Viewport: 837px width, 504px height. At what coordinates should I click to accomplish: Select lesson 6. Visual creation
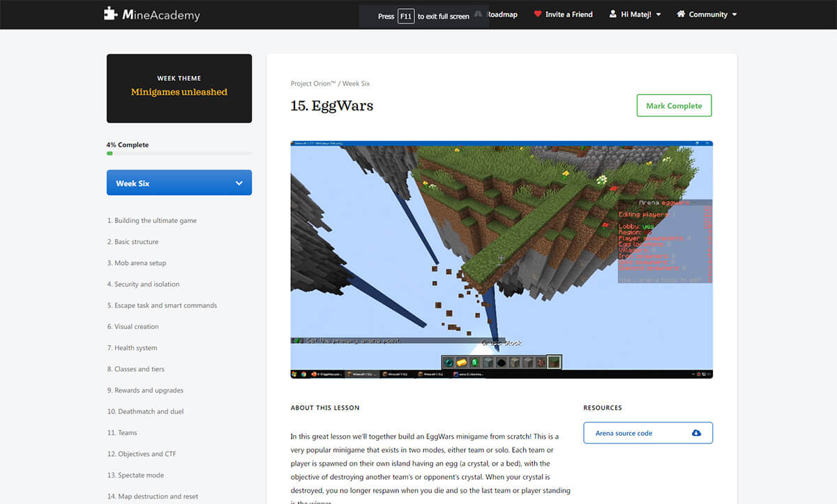point(133,327)
